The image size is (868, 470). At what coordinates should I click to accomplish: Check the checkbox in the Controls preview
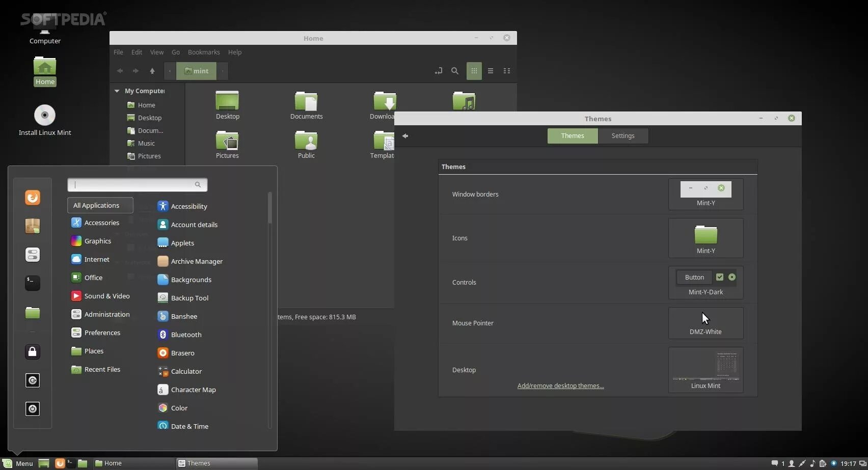coord(720,277)
